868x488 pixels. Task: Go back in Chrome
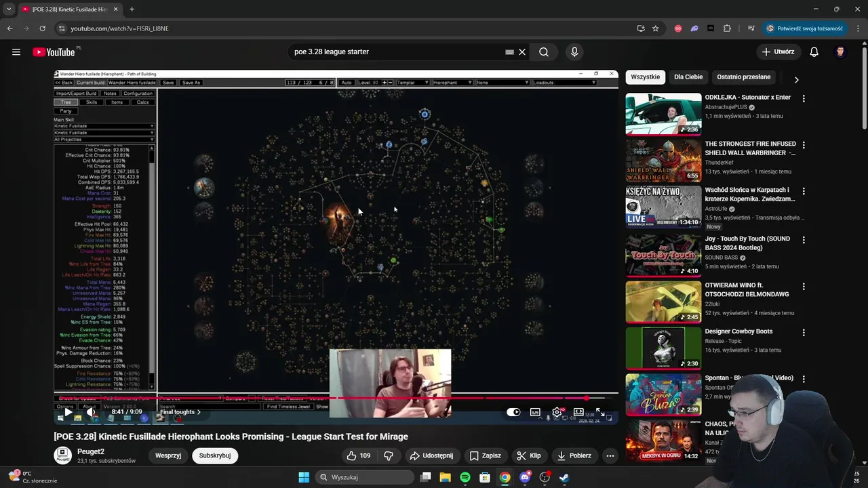point(9,28)
